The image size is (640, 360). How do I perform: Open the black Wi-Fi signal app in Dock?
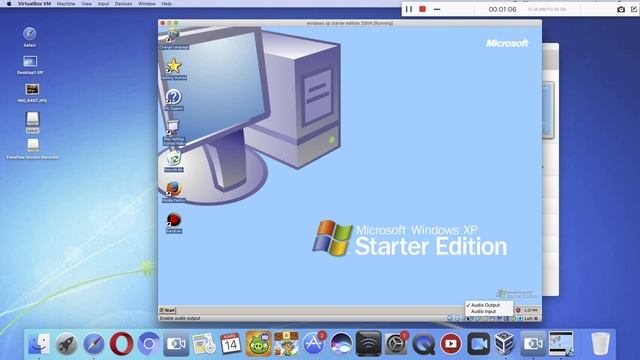pos(368,344)
